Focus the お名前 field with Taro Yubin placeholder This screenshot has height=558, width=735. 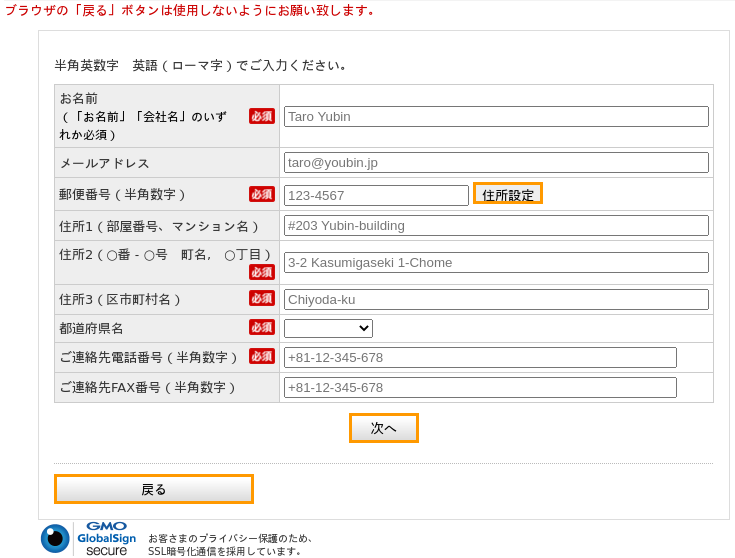[x=496, y=116]
